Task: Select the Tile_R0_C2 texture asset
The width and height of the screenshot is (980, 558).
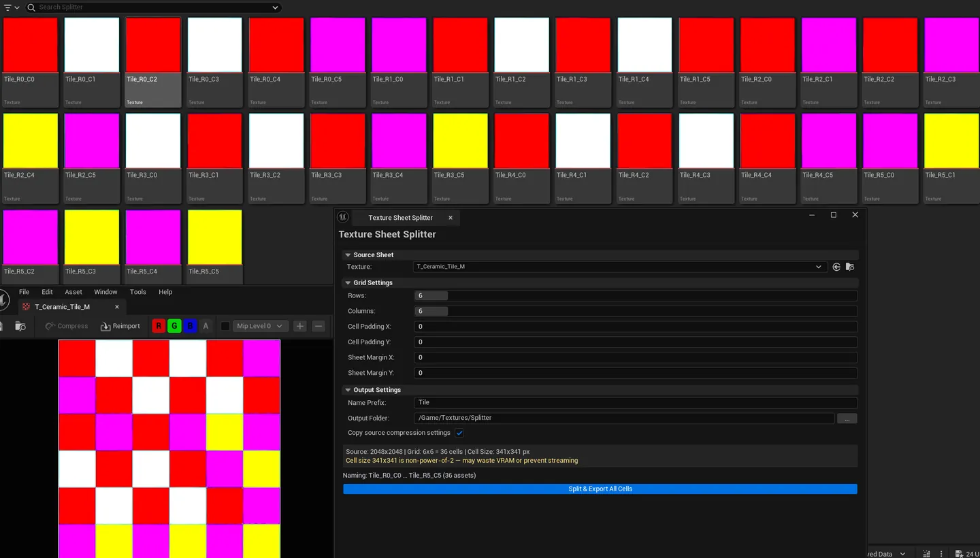Action: coord(153,62)
